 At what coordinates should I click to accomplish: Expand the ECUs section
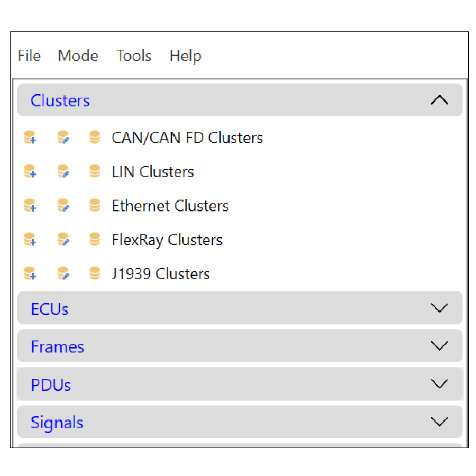[440, 308]
